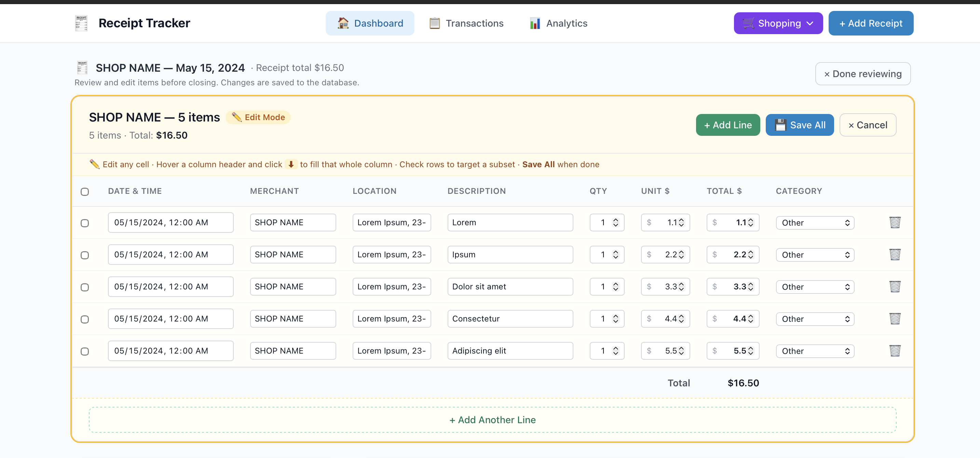Click the receipt icon beside SHOP NAME heading
Screen dimensions: 980x458
click(x=82, y=68)
